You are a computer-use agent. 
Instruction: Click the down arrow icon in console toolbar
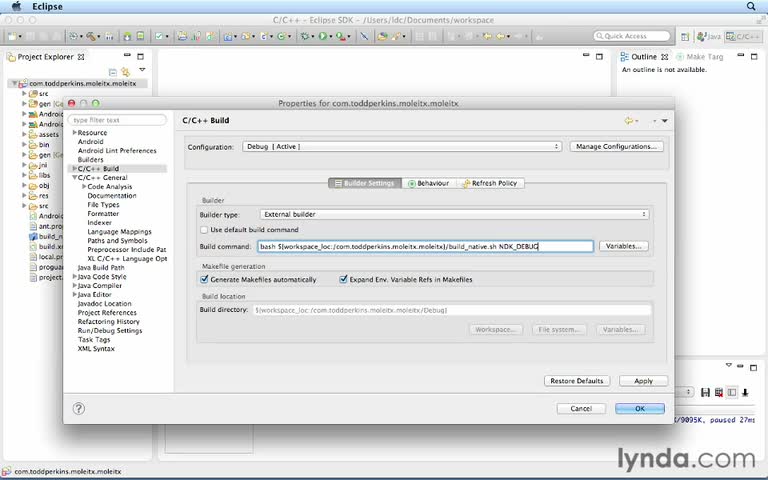point(745,392)
